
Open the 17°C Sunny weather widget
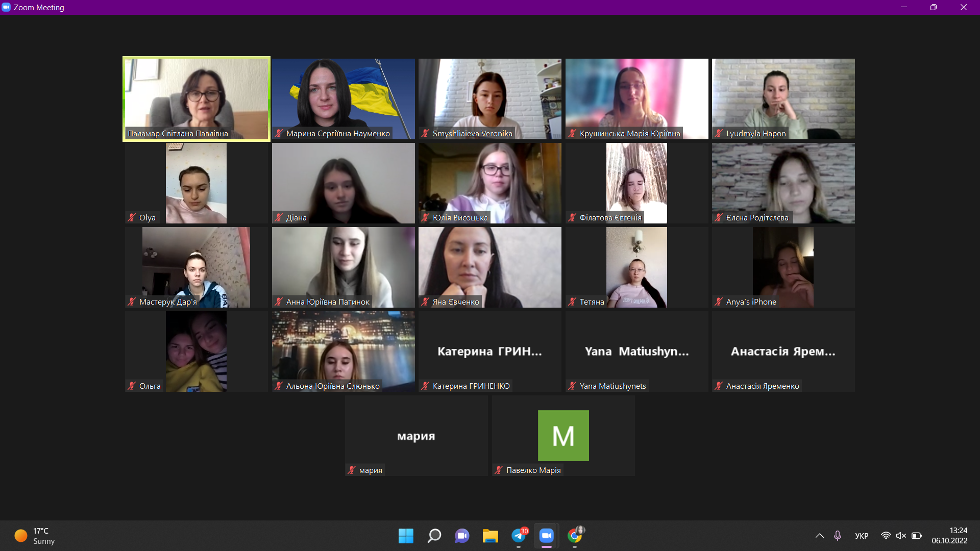pos(35,536)
